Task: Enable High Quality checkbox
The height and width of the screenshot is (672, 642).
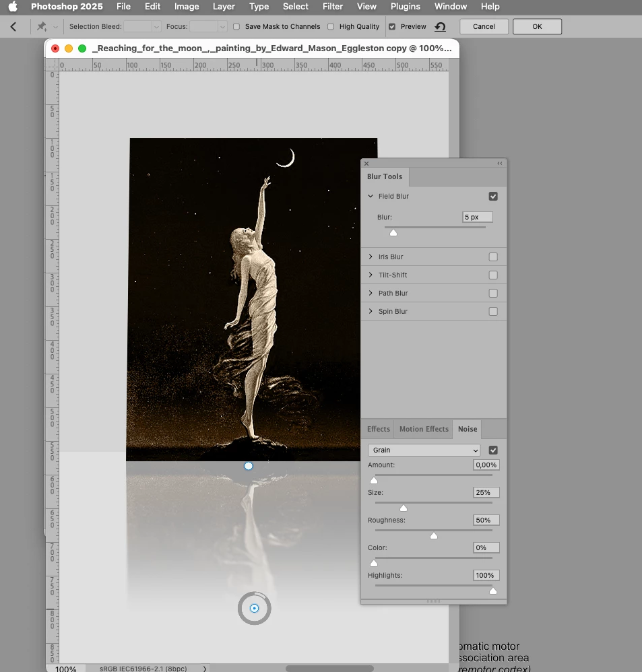Action: pos(331,26)
